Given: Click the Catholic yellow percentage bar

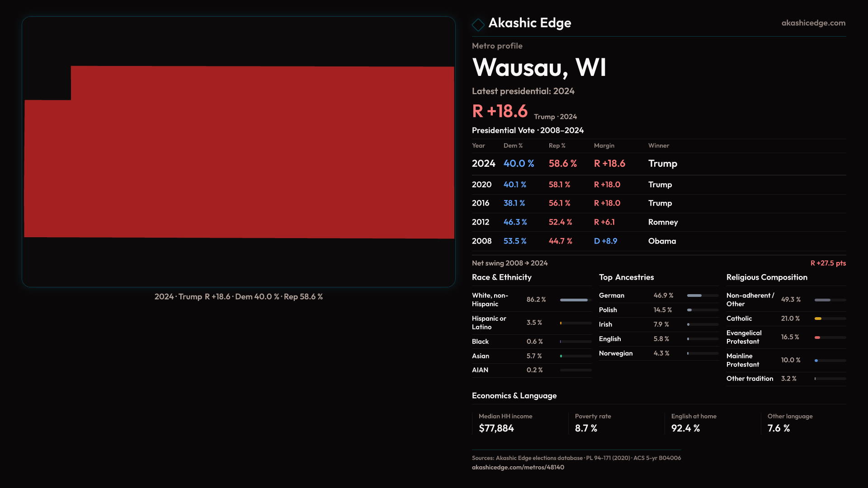Looking at the screenshot, I should (818, 319).
